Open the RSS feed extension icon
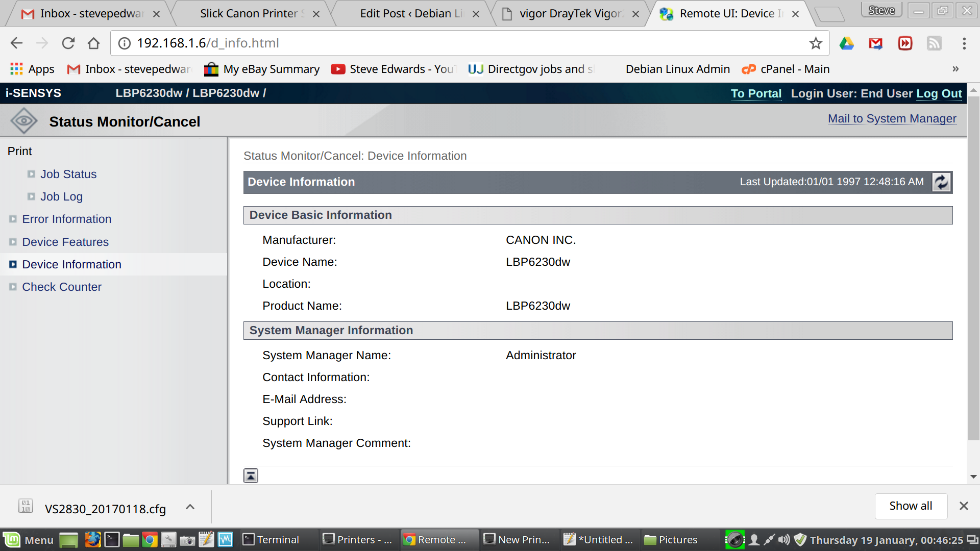980x551 pixels. (x=934, y=43)
